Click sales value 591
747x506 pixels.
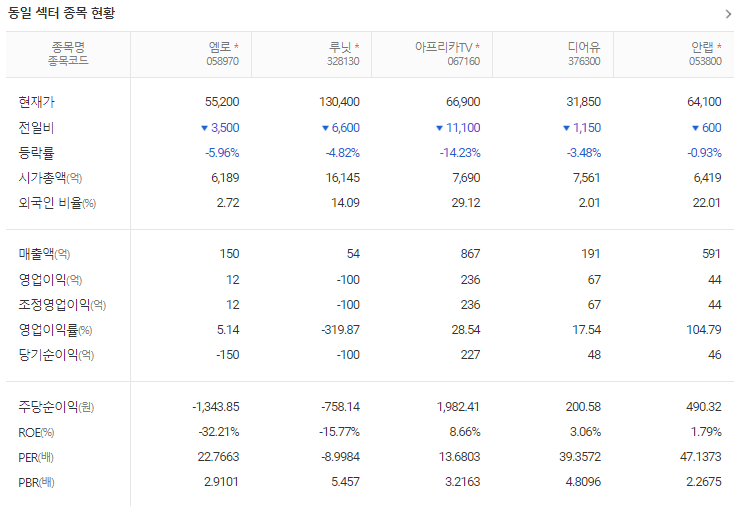coord(711,254)
